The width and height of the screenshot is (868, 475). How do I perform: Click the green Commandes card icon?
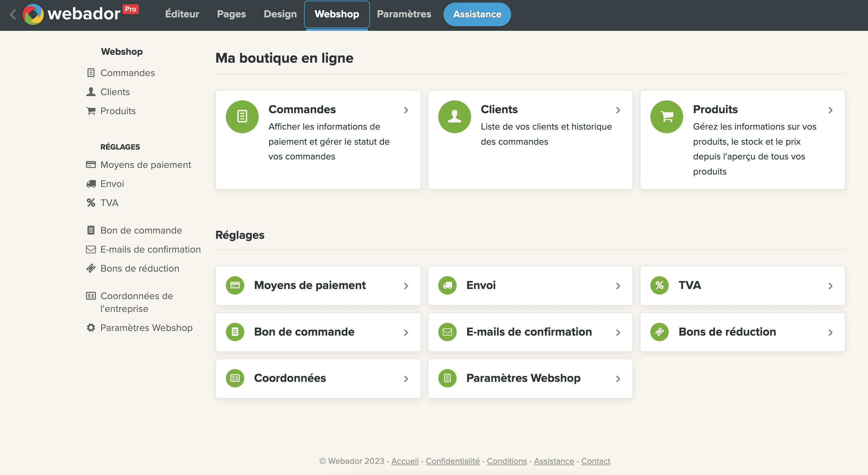(242, 116)
